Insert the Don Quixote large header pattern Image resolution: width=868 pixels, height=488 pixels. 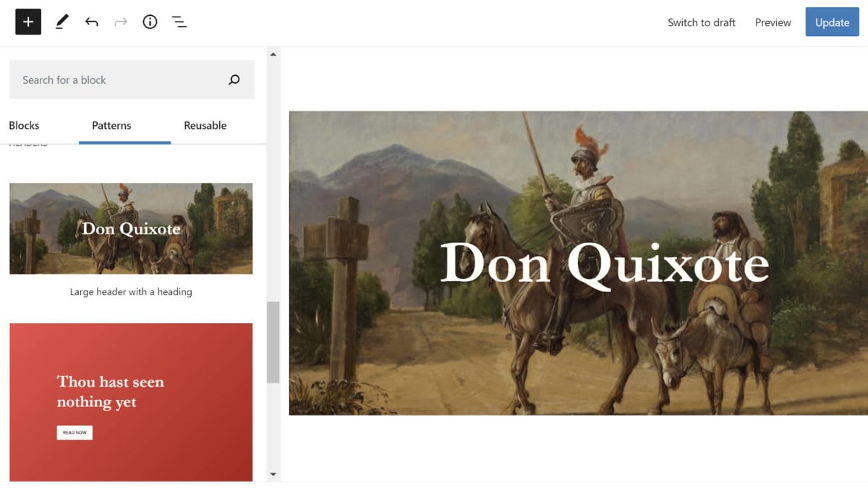coord(131,228)
